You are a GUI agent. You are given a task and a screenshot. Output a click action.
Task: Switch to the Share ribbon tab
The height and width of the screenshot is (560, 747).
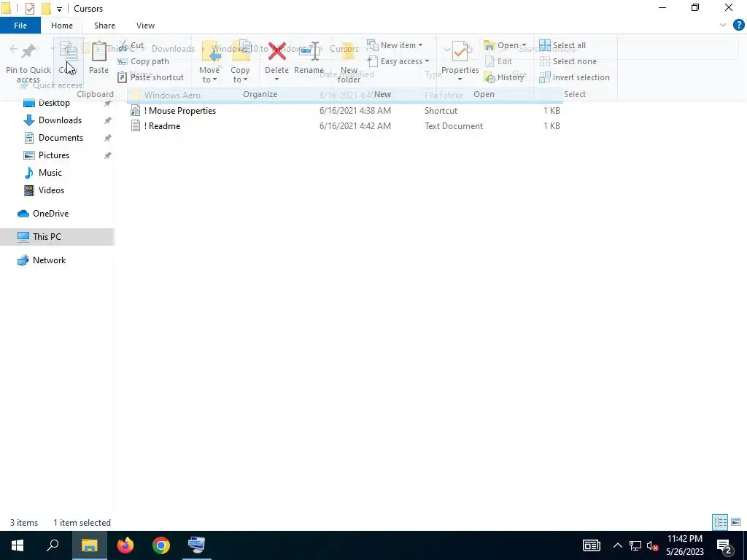104,26
